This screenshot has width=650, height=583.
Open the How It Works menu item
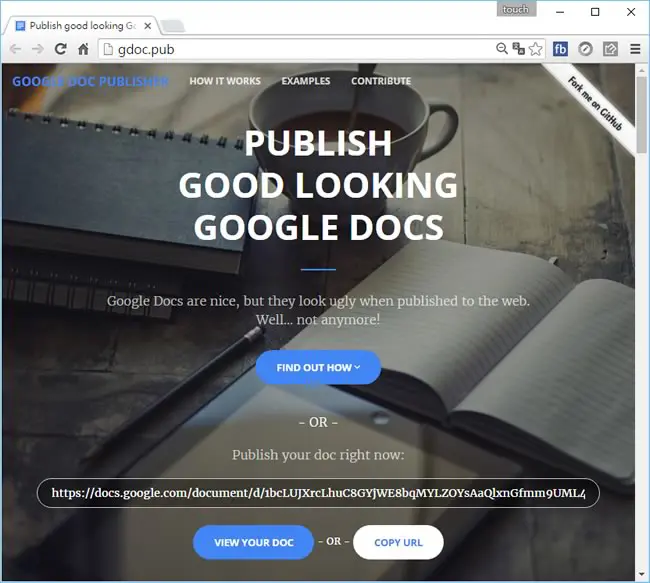[x=225, y=81]
